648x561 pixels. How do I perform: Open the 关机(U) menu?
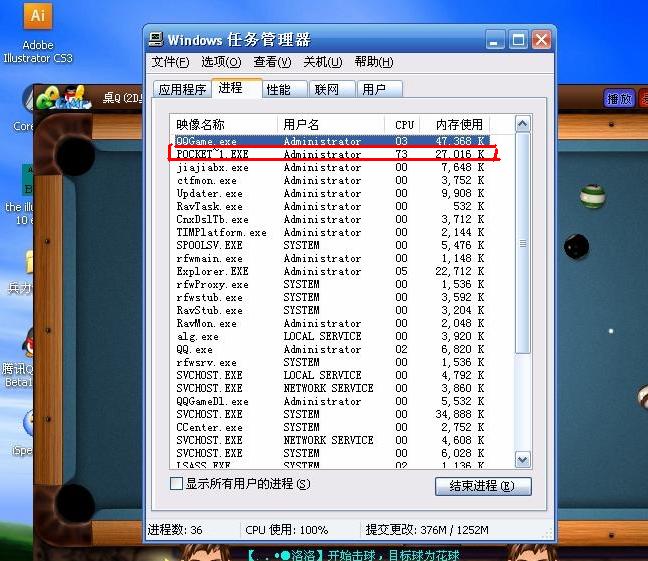tap(323, 62)
